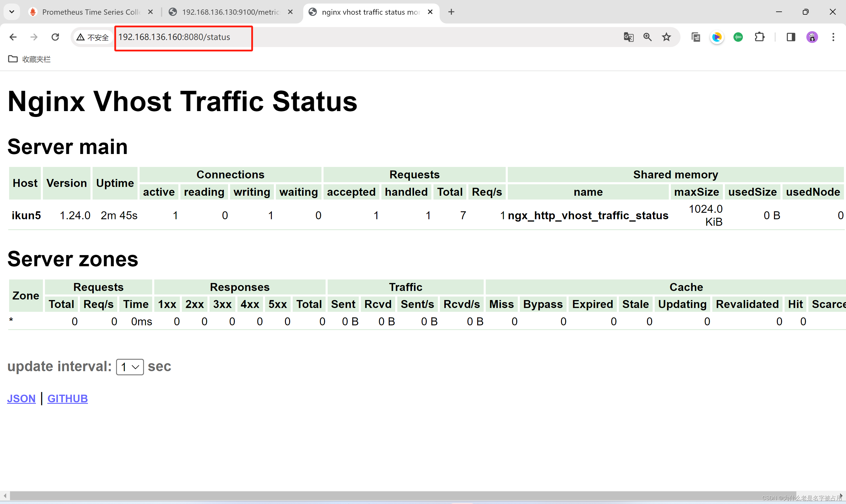Click the Traffic column group header

click(x=405, y=287)
